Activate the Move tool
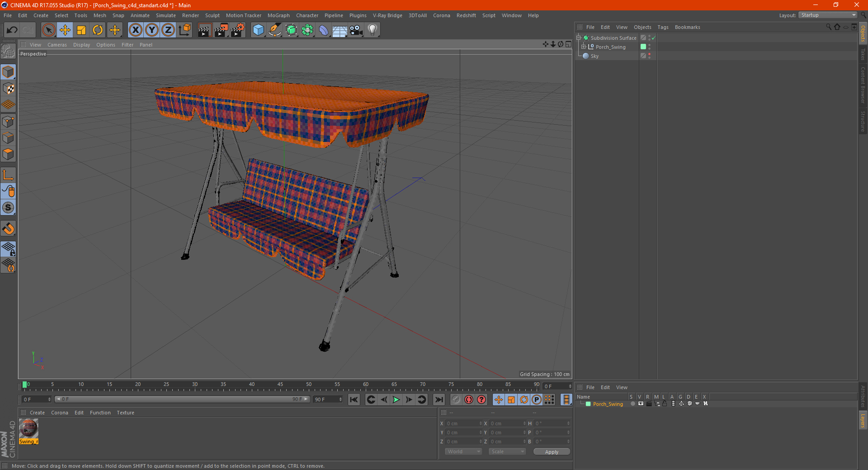 [65, 30]
